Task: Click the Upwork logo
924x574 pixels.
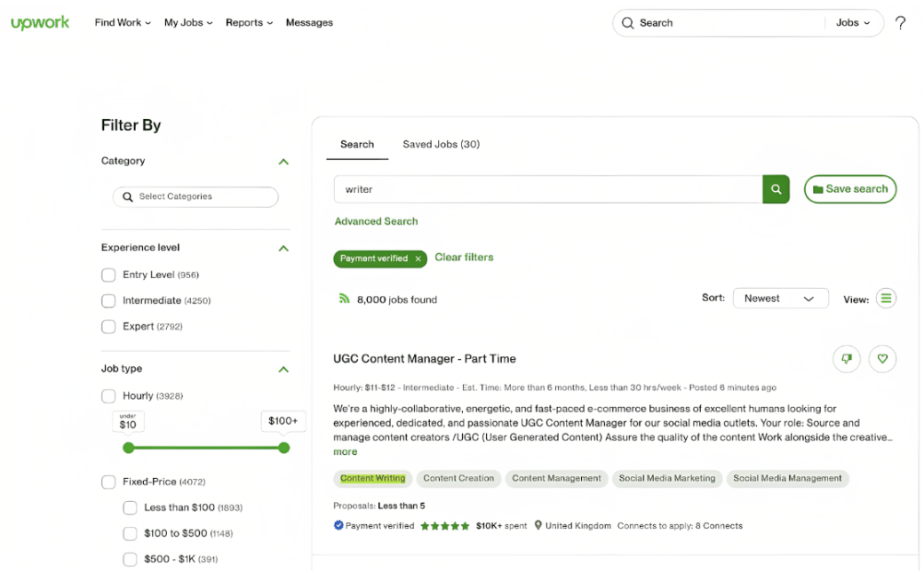Action: 40,22
